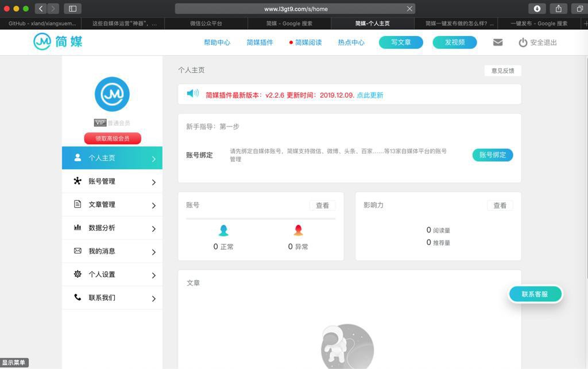Click Safari show tab overview icon
Screen dimensions: 588x369
(580, 9)
